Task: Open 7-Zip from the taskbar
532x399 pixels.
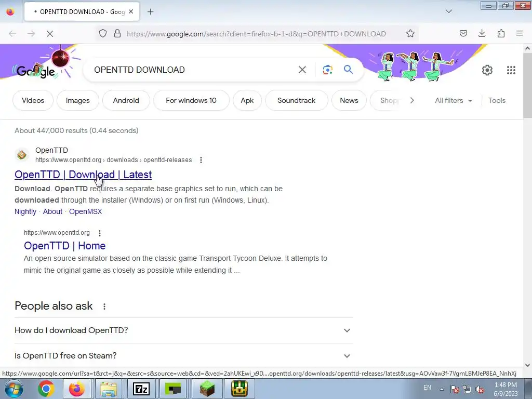Action: click(x=141, y=389)
